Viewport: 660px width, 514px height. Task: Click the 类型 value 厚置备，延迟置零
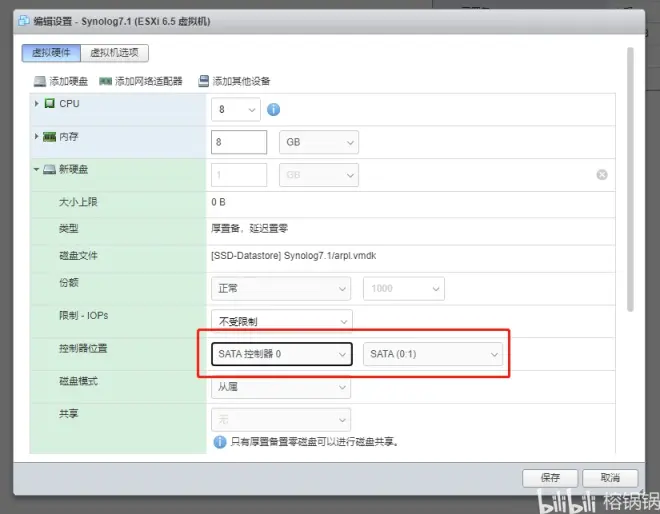[x=250, y=229]
